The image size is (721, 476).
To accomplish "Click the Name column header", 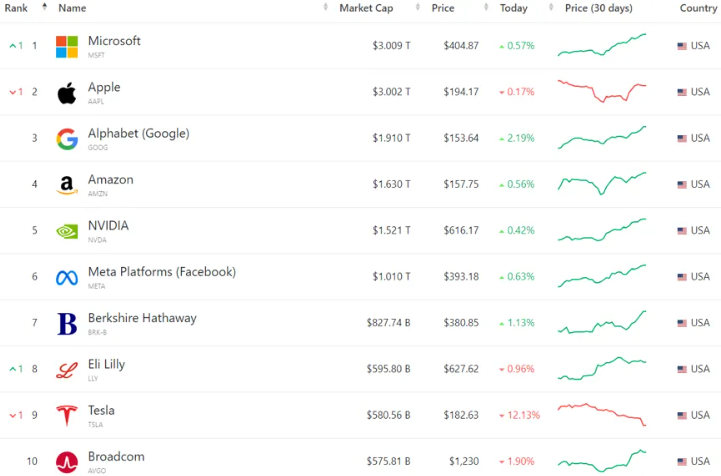I will [72, 8].
